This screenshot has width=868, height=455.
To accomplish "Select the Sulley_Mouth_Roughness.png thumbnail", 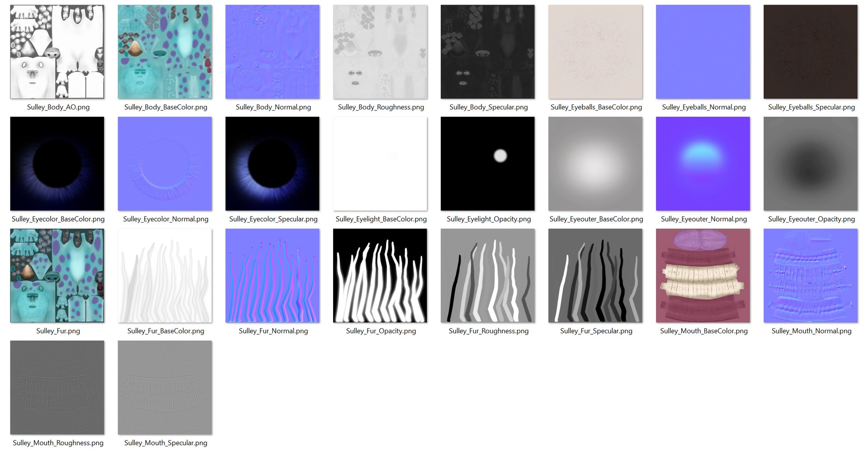I will pos(57,388).
